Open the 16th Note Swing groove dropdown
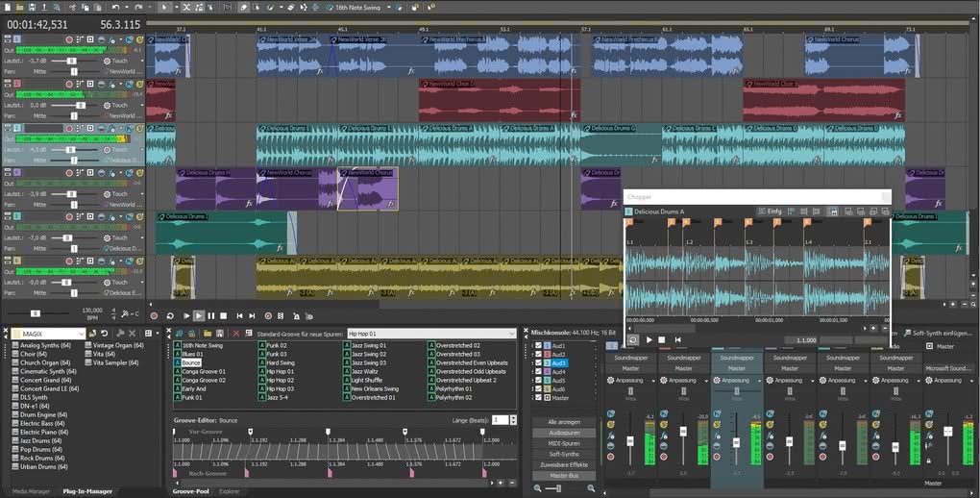980x498 pixels. point(387,8)
